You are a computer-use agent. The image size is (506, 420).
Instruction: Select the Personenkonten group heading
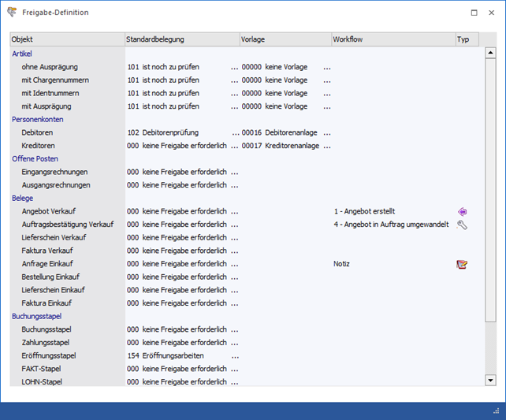point(38,120)
